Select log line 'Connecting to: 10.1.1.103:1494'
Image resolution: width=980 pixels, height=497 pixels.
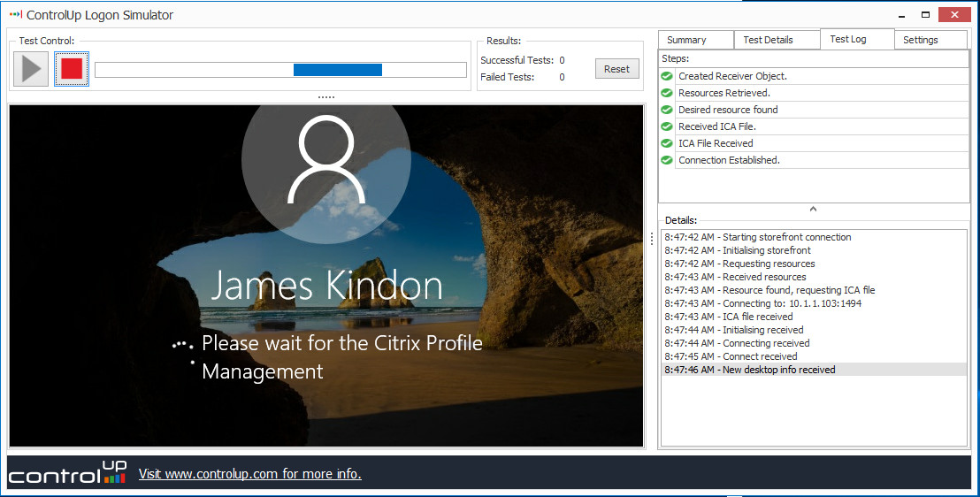pyautogui.click(x=815, y=303)
